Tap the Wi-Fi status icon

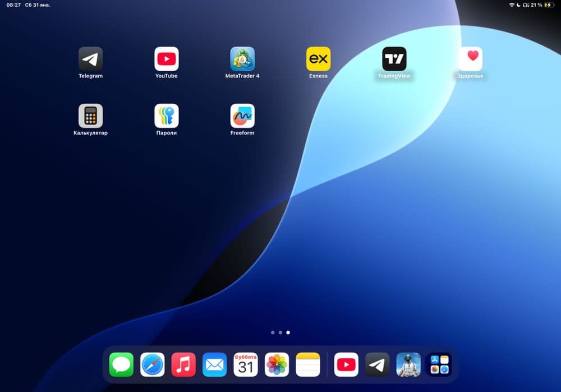tap(512, 5)
